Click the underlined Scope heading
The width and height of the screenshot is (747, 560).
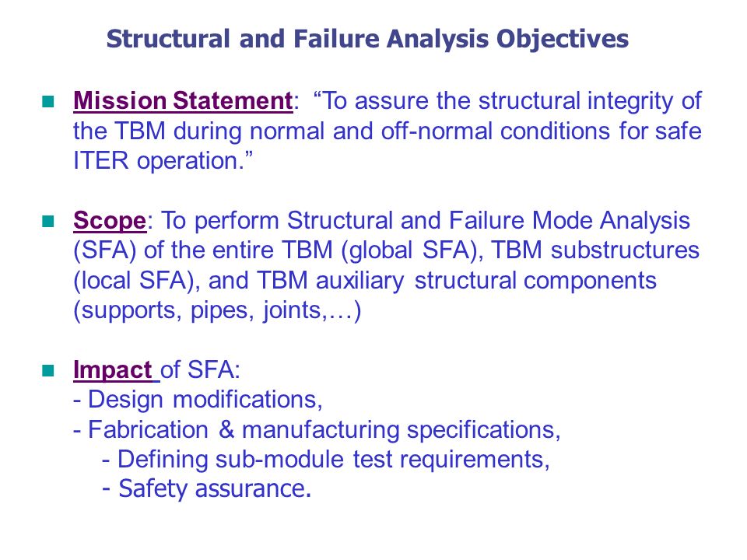point(110,220)
